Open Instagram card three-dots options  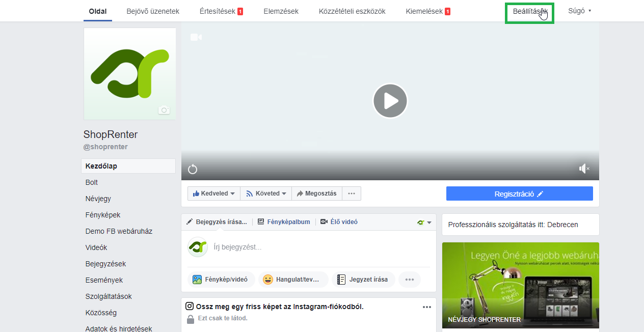pyautogui.click(x=427, y=307)
